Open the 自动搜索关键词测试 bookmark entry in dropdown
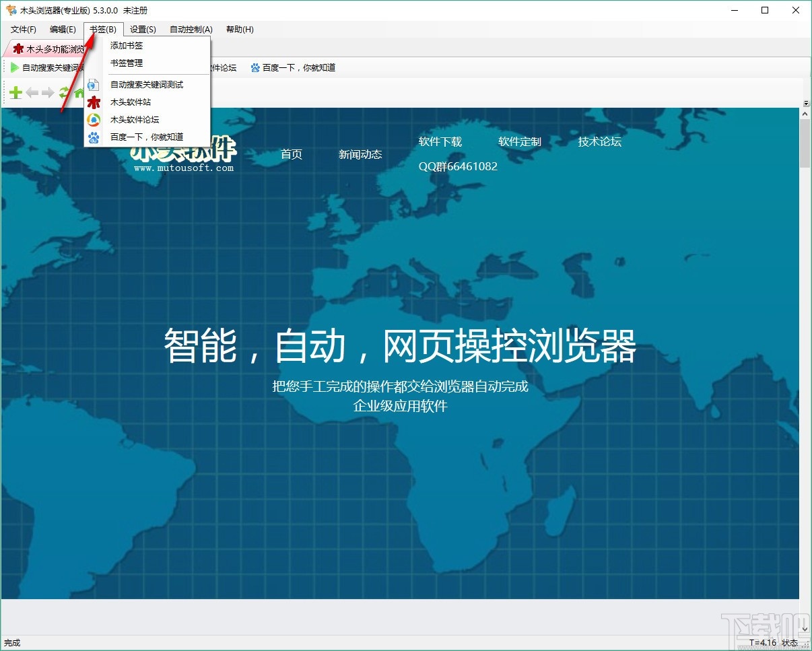The width and height of the screenshot is (812, 651). coord(147,85)
